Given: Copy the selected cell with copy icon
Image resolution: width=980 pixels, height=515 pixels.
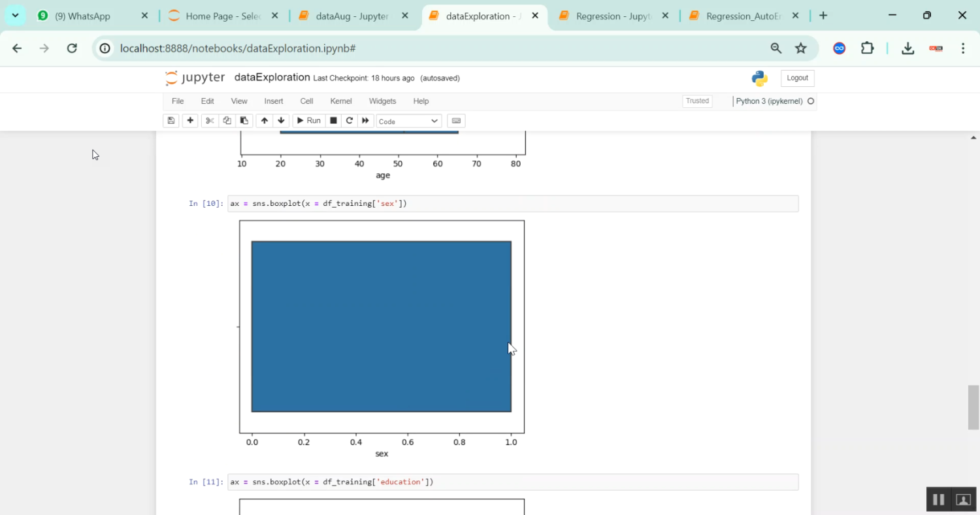Looking at the screenshot, I should tap(227, 120).
